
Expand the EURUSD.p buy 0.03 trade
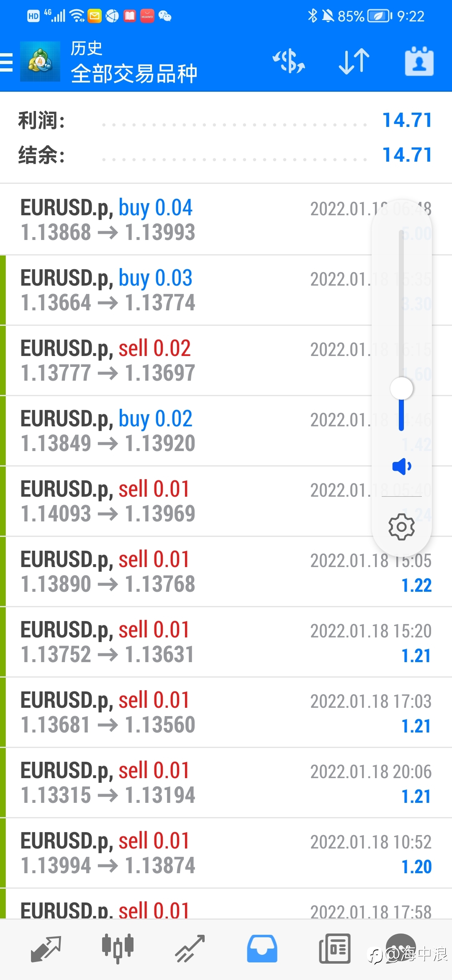226,290
